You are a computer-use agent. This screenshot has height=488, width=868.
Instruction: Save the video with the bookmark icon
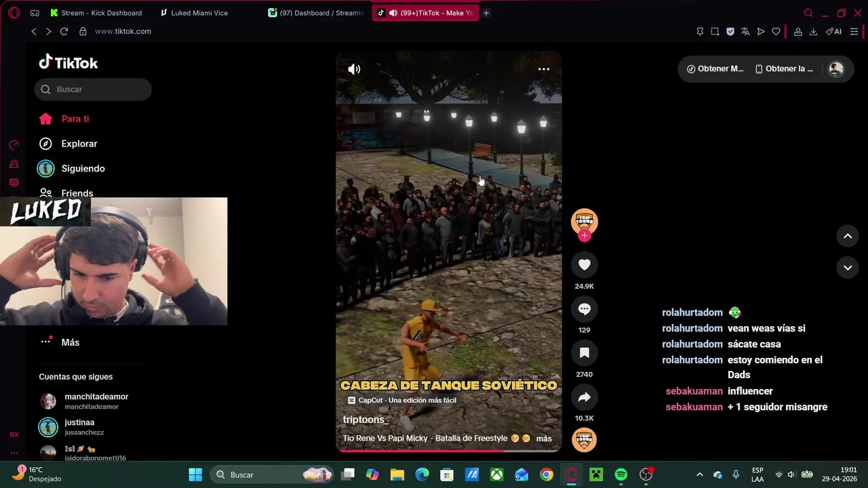tap(585, 353)
